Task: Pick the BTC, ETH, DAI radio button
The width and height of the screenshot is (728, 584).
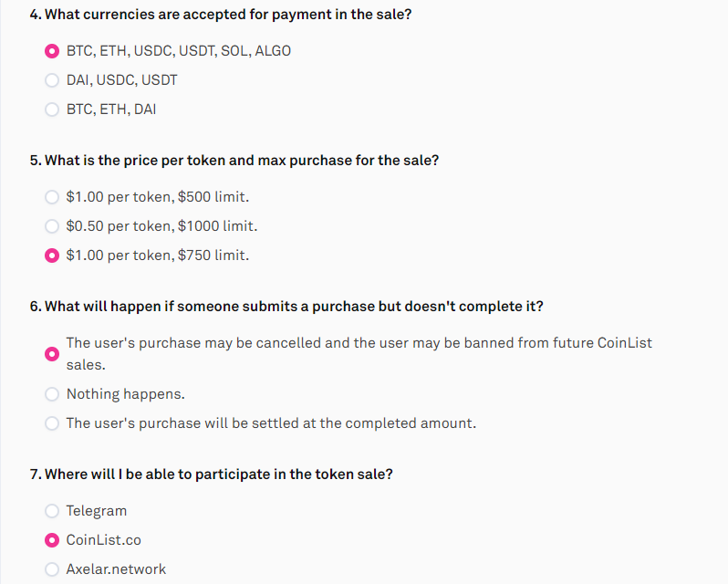Action: click(x=51, y=109)
